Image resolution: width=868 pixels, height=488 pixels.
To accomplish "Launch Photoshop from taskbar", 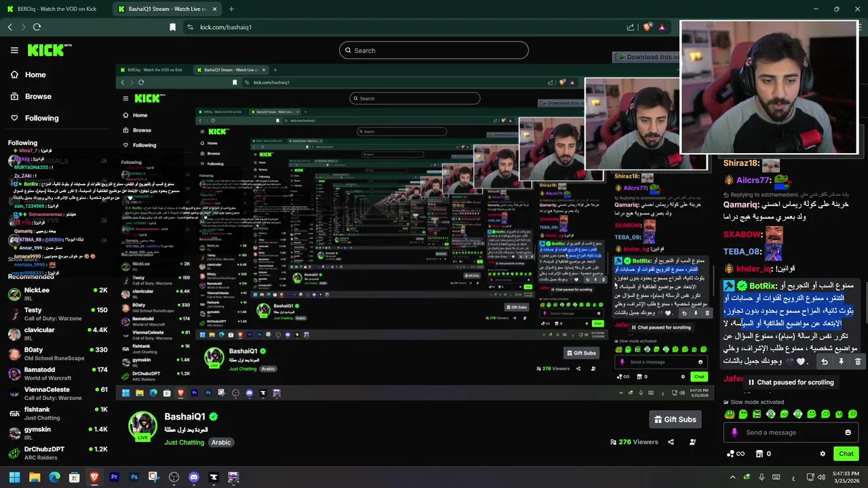I will 134,477.
